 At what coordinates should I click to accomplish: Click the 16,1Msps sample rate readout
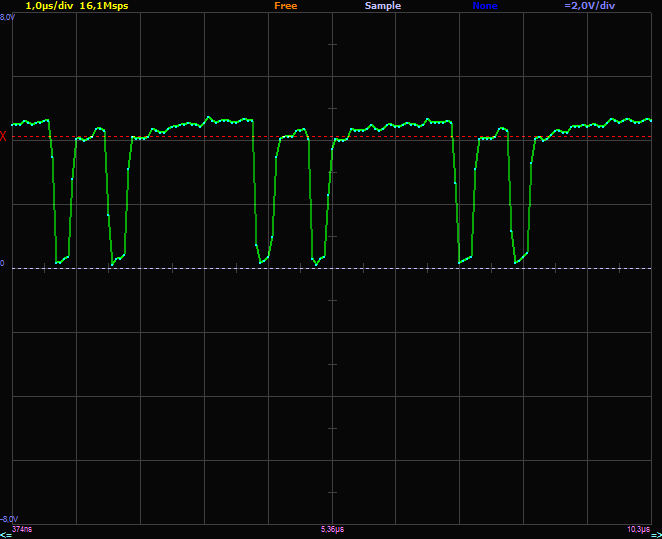click(104, 6)
